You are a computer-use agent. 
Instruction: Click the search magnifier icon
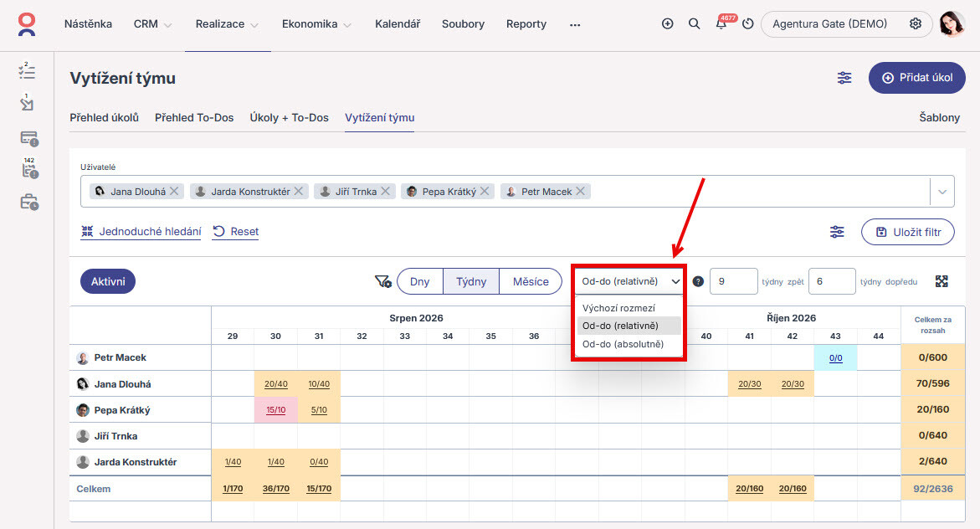pyautogui.click(x=694, y=23)
